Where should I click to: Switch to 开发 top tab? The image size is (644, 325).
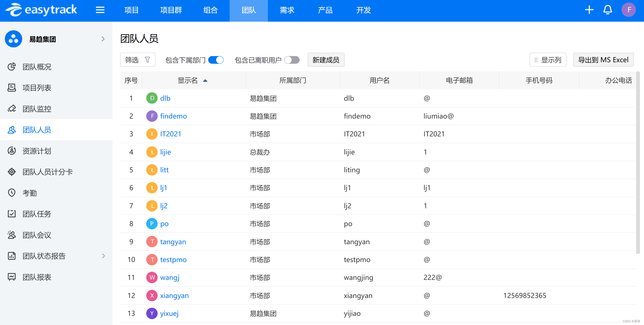click(x=364, y=10)
